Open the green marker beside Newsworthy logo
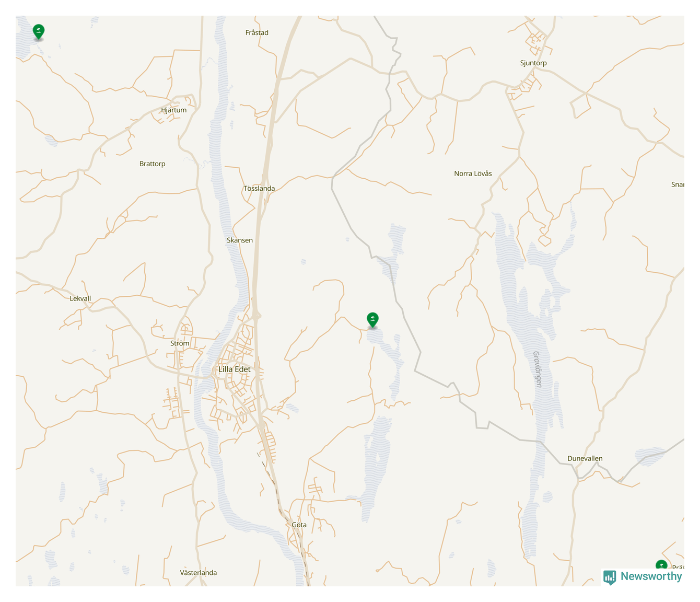The width and height of the screenshot is (700, 602). [661, 566]
